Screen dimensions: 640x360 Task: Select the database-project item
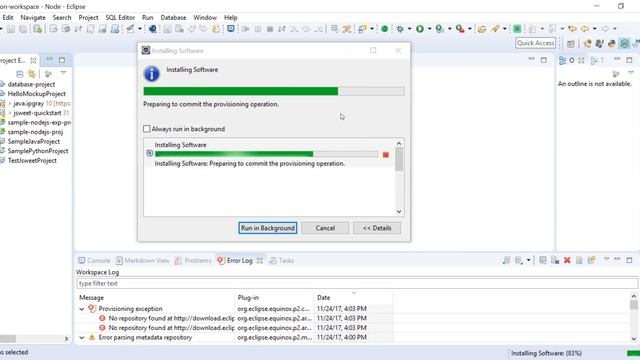pos(31,84)
